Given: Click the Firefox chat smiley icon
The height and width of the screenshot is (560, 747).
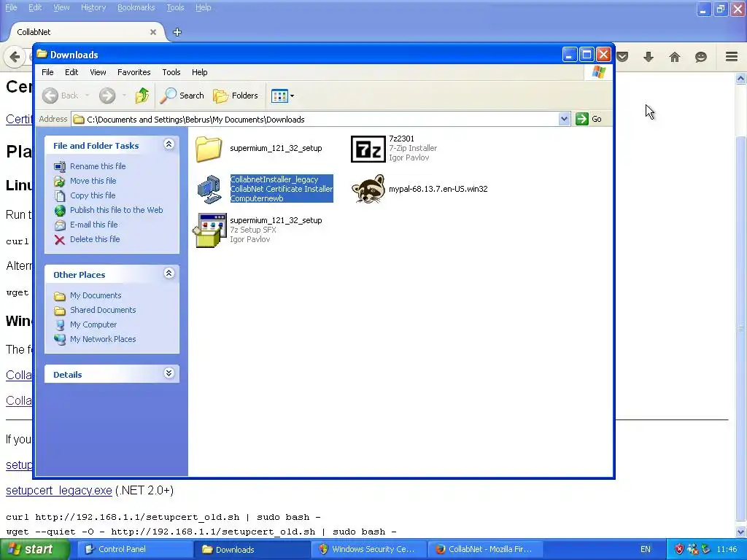Looking at the screenshot, I should [701, 57].
